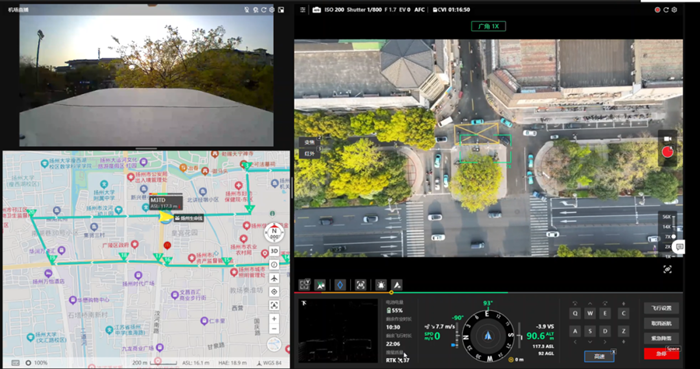Click the W forward control key
Screen dimensions: 700x369
tap(590, 314)
